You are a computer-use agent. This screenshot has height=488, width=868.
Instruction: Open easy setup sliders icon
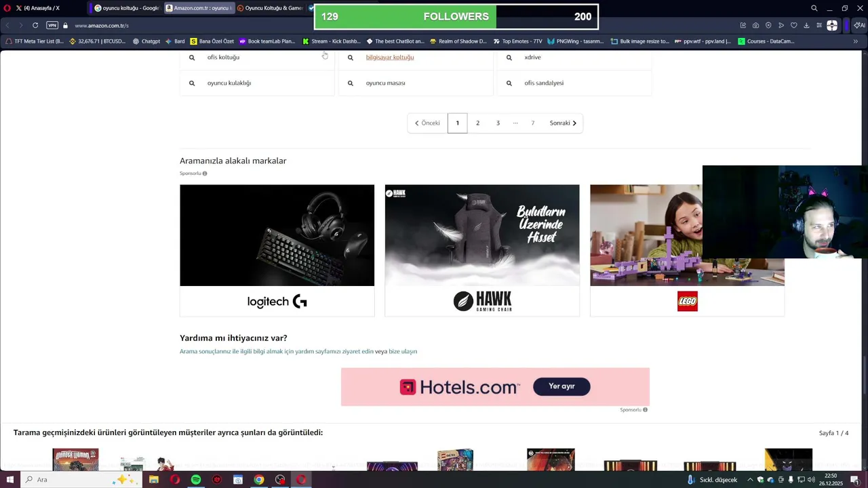coord(819,26)
